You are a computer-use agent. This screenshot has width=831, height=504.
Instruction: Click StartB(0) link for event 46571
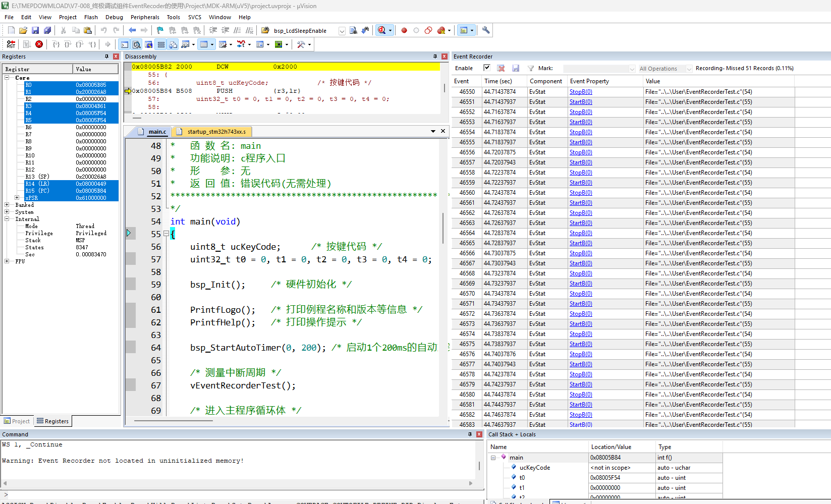(x=581, y=304)
